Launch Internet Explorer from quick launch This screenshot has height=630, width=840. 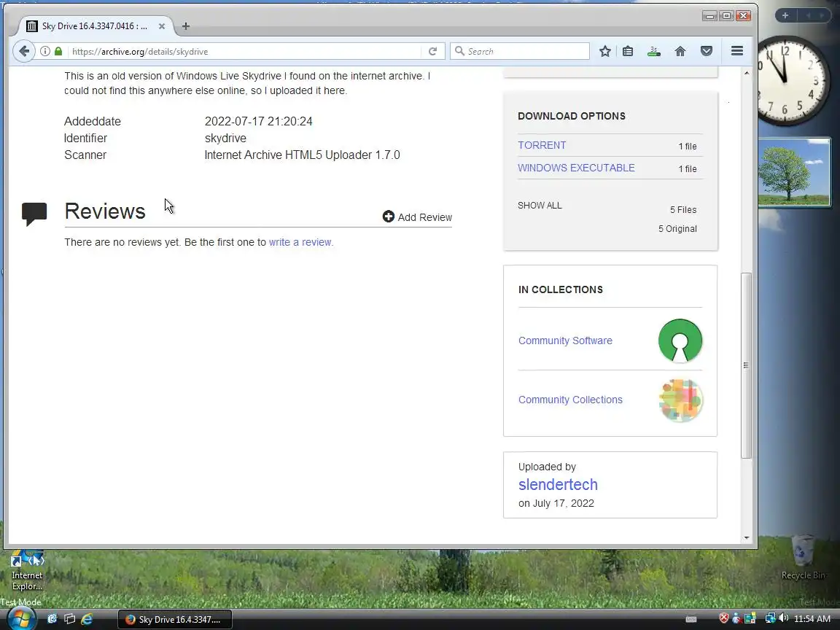tap(87, 619)
